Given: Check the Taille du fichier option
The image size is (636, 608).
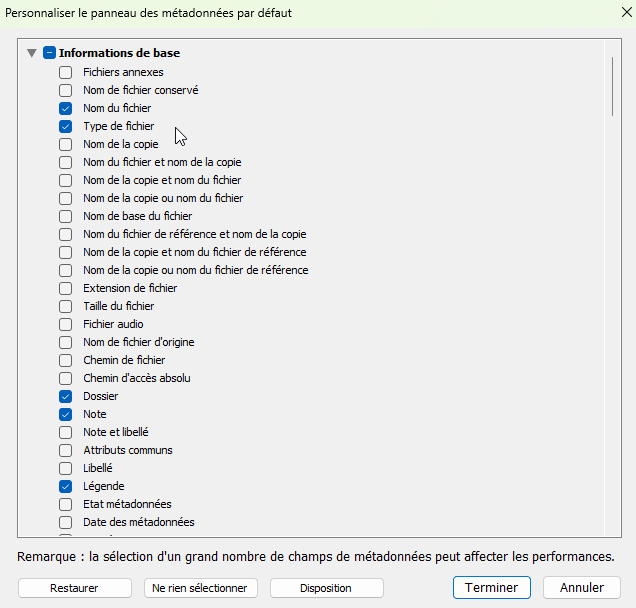Looking at the screenshot, I should [x=66, y=306].
